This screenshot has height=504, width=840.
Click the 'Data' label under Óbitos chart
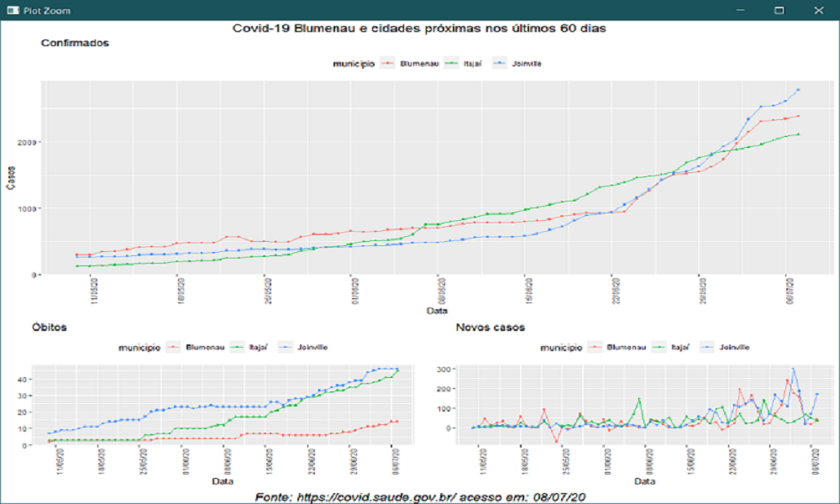(x=223, y=481)
